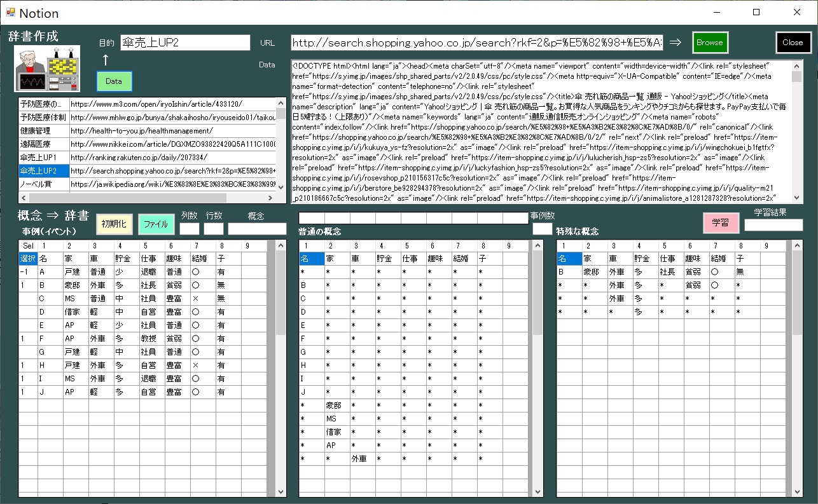Click the Notion app icon in title bar

10,13
